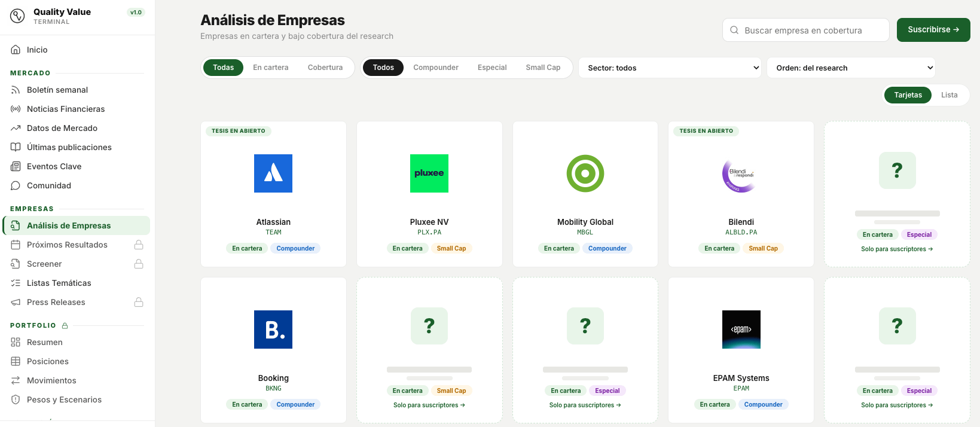Viewport: 980px width, 427px height.
Task: Click the Movimientos arrows icon
Action: coord(16,380)
